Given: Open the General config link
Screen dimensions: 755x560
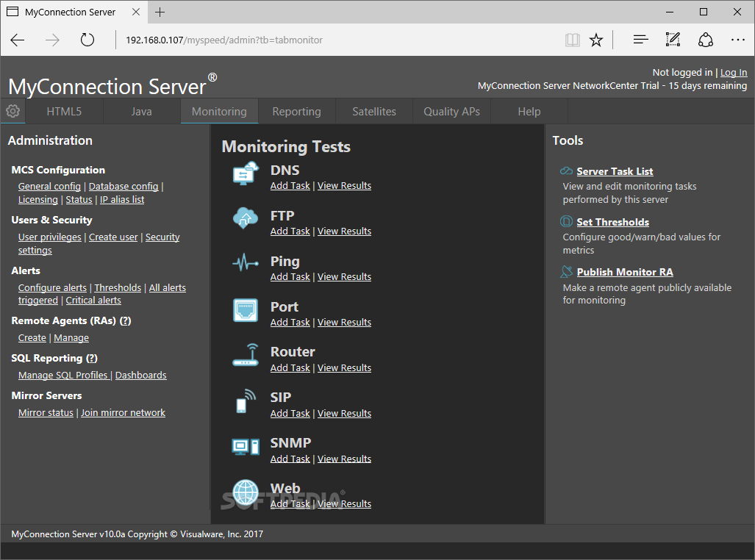Looking at the screenshot, I should (x=49, y=187).
